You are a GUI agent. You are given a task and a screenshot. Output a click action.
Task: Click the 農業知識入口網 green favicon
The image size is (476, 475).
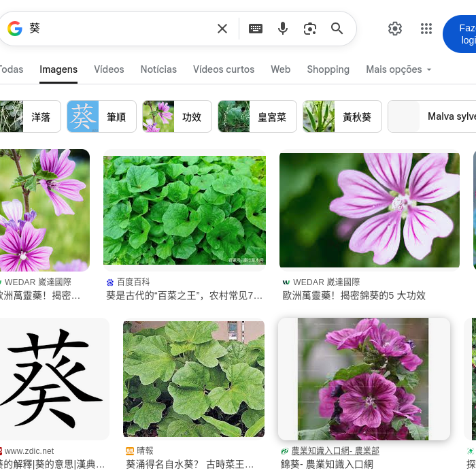point(284,451)
